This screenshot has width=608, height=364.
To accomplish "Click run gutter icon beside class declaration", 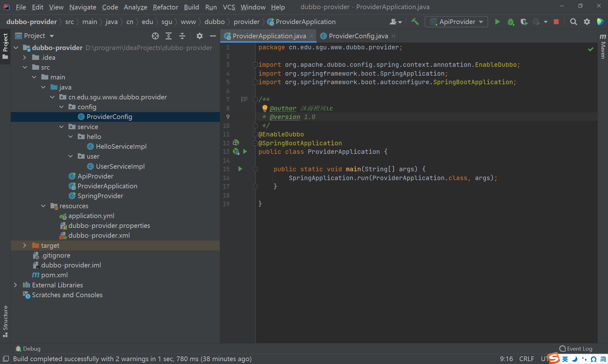I will (245, 152).
